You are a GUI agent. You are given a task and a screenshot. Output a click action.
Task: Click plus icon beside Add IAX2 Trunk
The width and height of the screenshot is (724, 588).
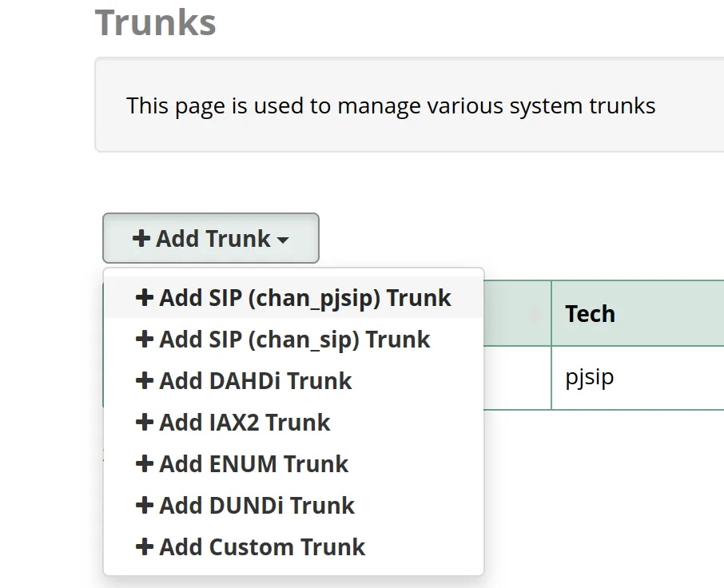(144, 422)
